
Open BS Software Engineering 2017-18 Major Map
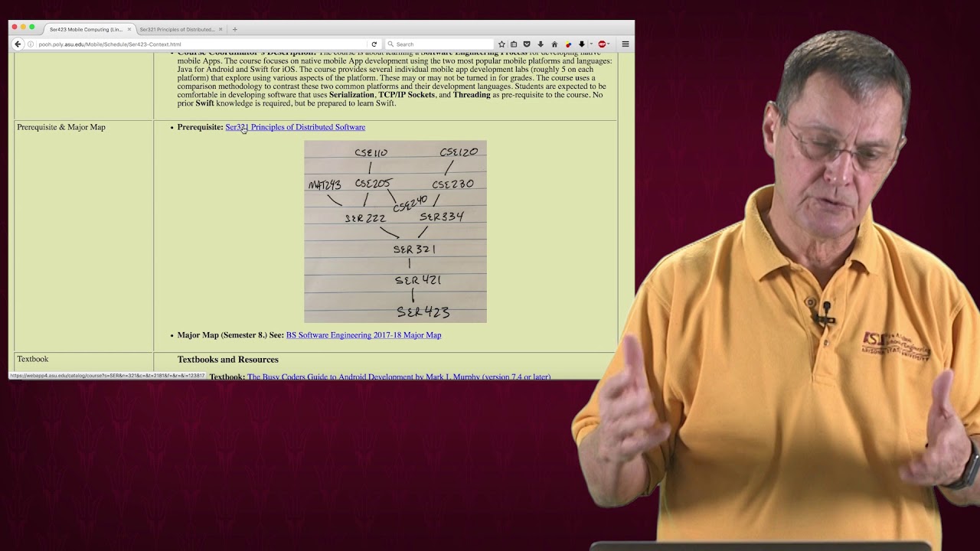pyautogui.click(x=364, y=335)
